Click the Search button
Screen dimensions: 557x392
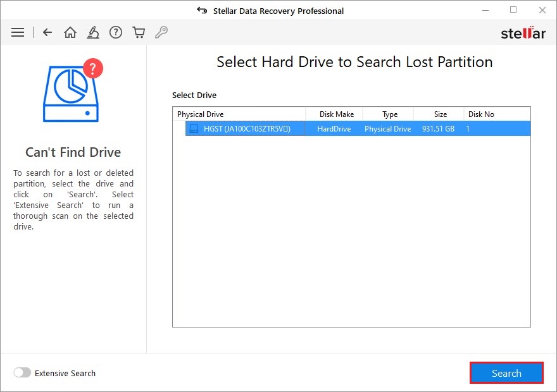pyautogui.click(x=506, y=373)
